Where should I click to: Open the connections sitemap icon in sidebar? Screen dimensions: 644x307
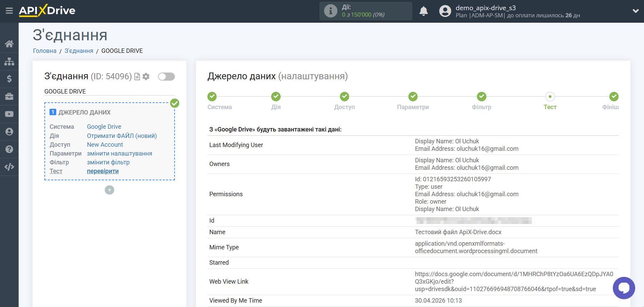tap(9, 61)
